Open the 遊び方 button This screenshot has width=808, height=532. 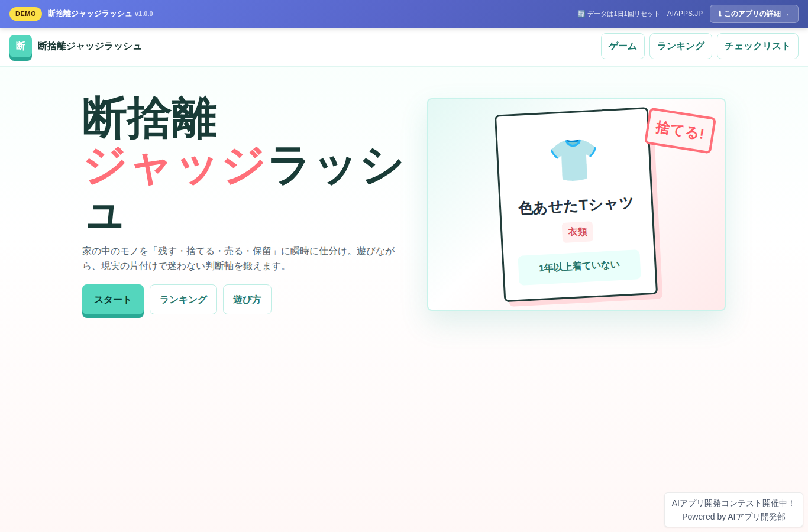247,300
